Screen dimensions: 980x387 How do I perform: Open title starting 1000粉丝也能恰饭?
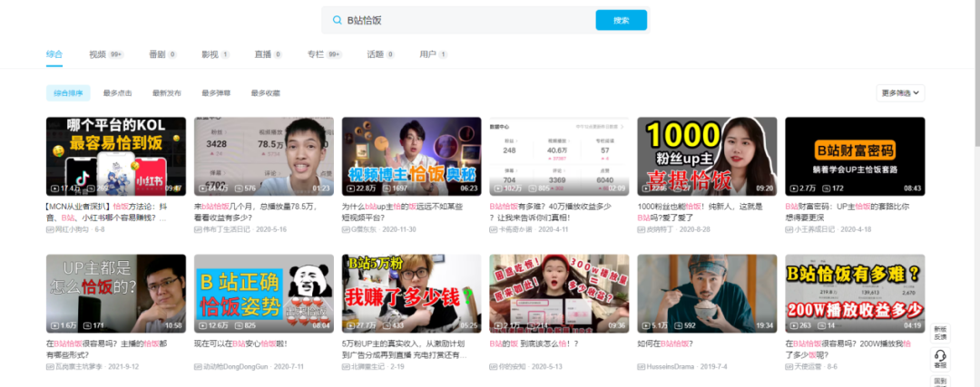point(701,212)
